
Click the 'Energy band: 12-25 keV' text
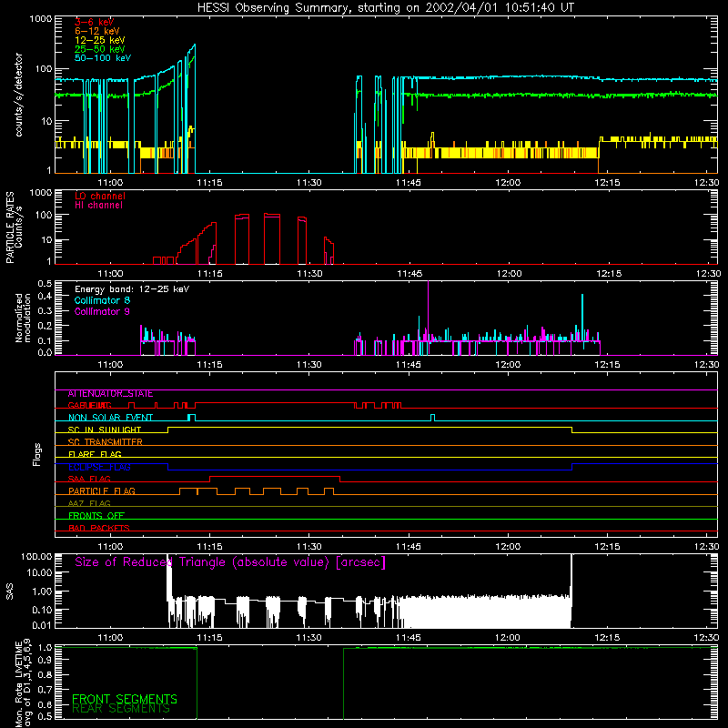132,289
